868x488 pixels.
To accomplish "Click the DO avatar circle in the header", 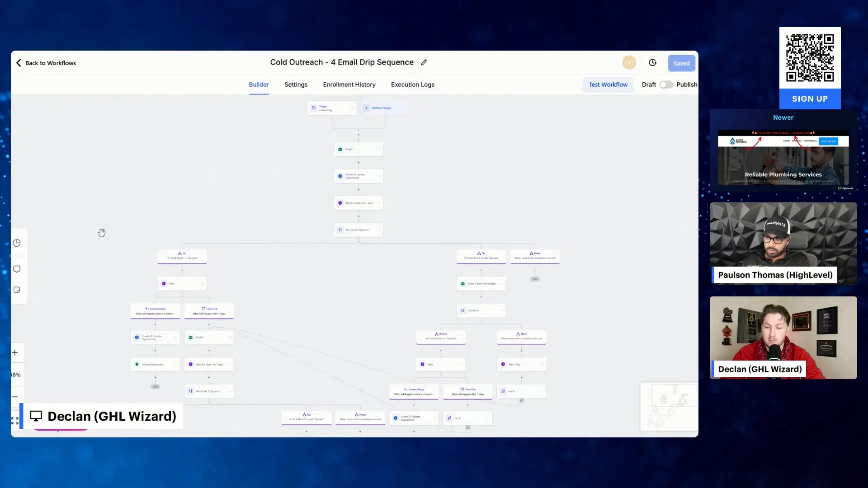I will (x=629, y=62).
